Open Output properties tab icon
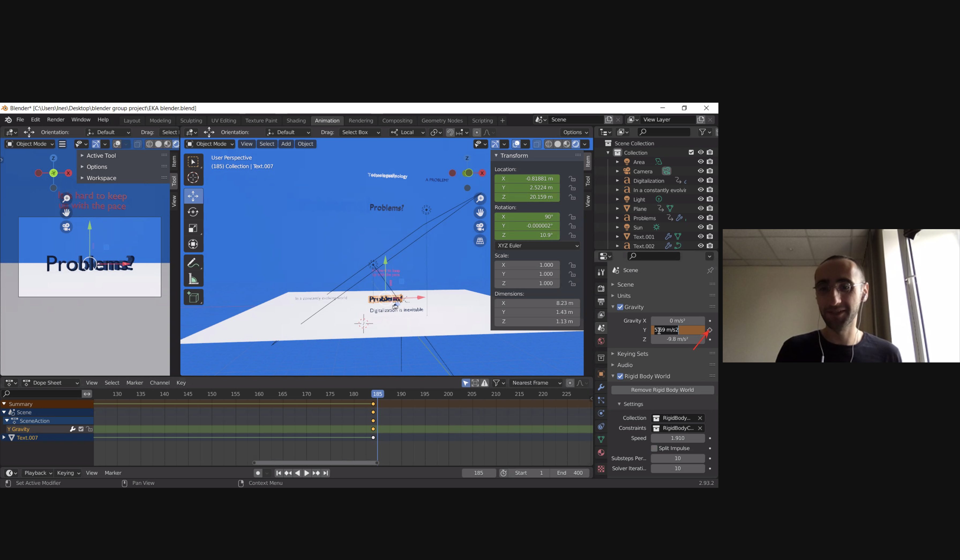 tap(601, 302)
